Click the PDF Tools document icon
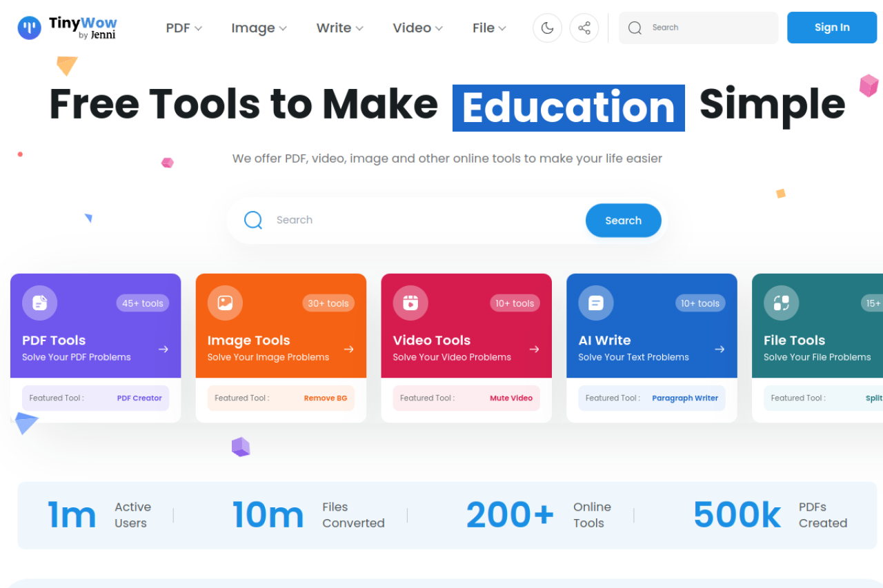The image size is (883, 588). (x=40, y=303)
